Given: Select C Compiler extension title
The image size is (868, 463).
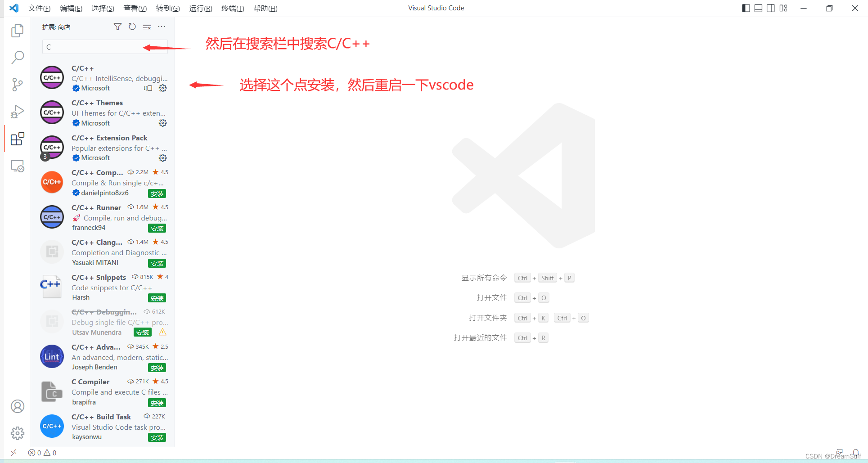Looking at the screenshot, I should pyautogui.click(x=90, y=382).
